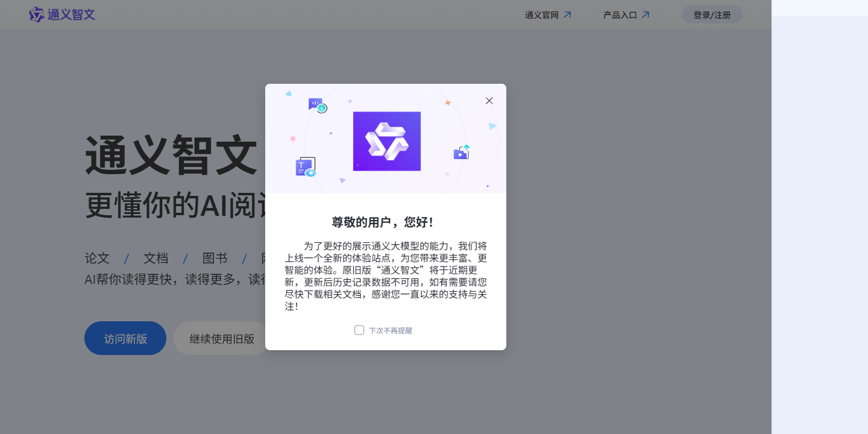
Task: Select the 文档 category
Action: (x=156, y=259)
